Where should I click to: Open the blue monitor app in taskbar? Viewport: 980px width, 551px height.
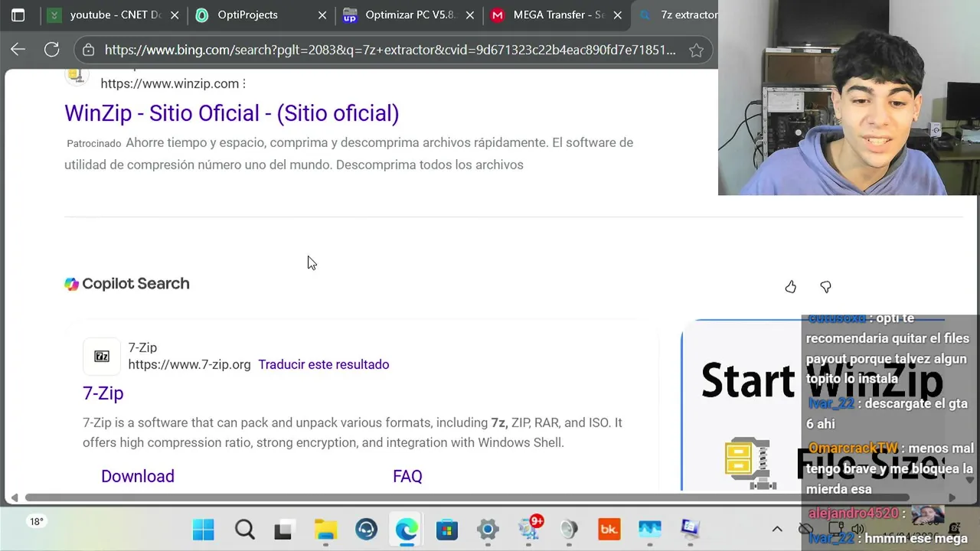(650, 529)
